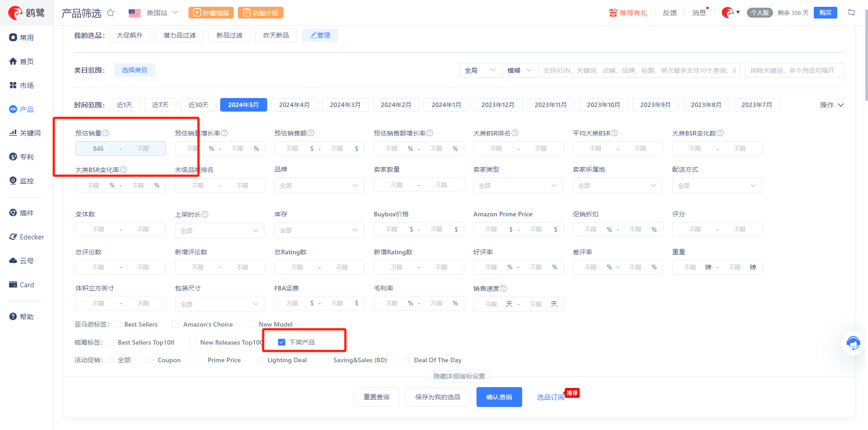Select the Prime Price radio
868x430 pixels.
[x=200, y=360]
